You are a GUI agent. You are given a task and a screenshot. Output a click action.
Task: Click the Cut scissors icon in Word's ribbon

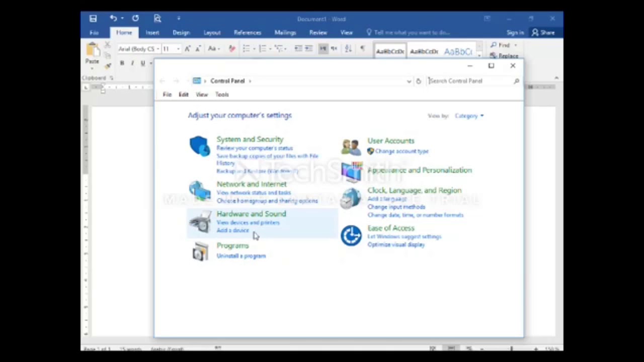[107, 46]
